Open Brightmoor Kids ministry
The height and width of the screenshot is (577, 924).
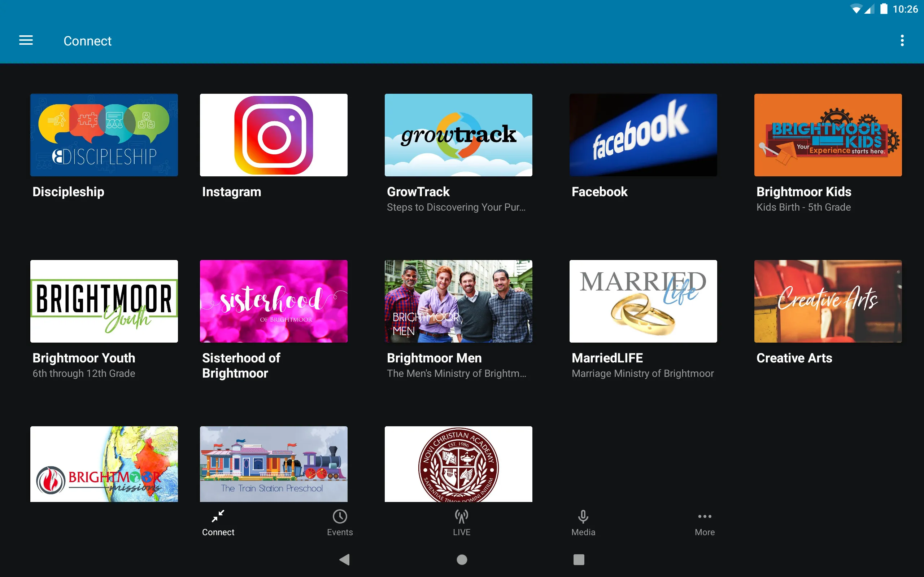coord(827,134)
